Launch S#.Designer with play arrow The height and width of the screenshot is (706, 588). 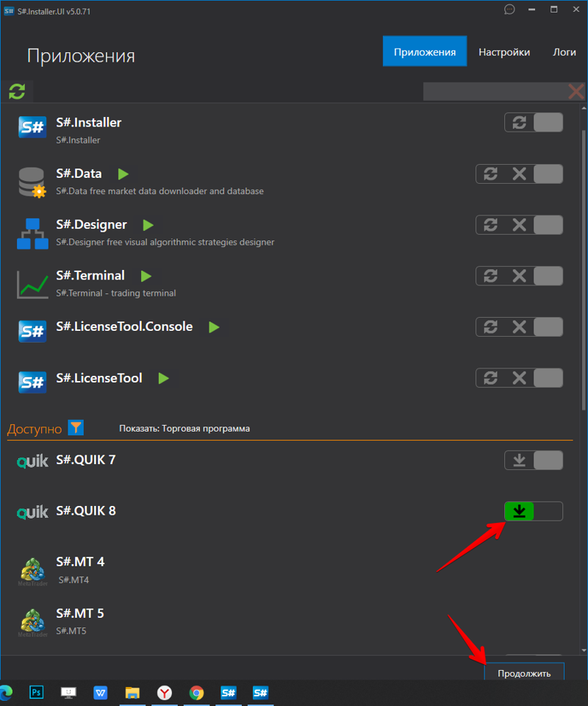[x=148, y=225]
